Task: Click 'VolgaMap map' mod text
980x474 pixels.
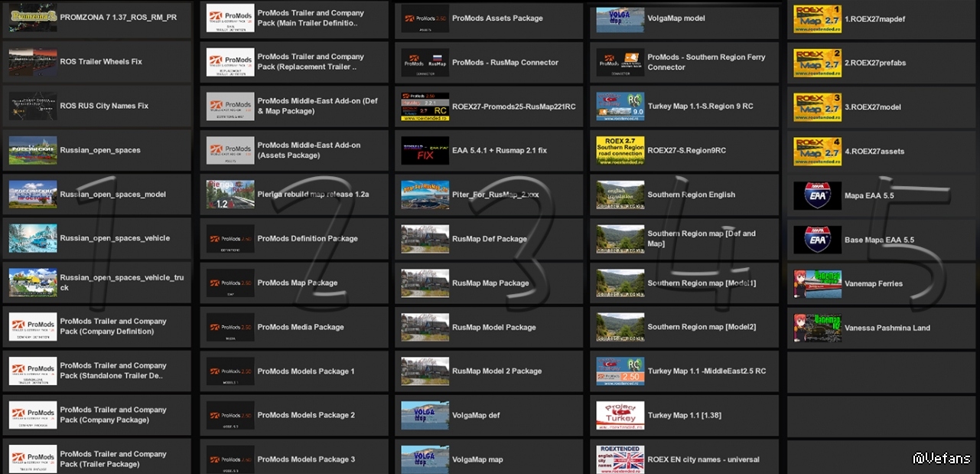Action: tap(477, 460)
